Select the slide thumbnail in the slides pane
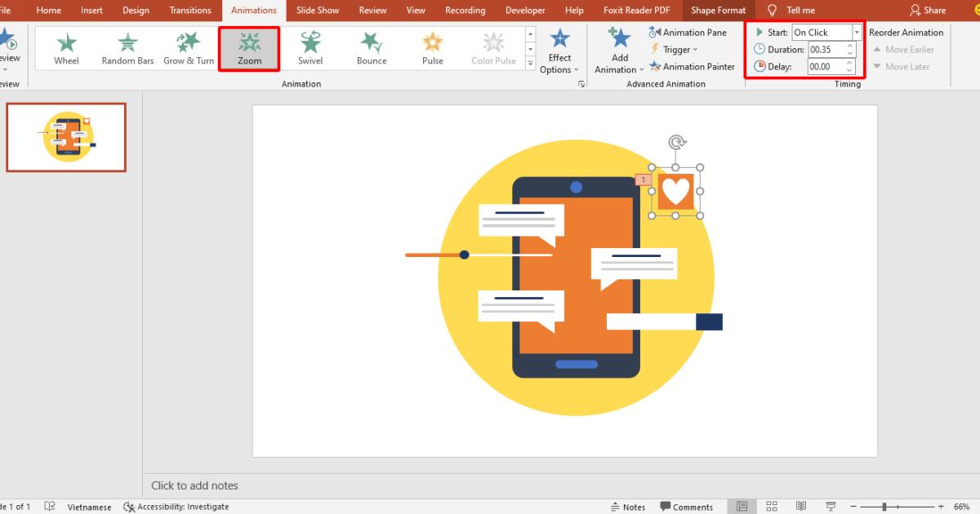The width and height of the screenshot is (980, 514). [x=65, y=136]
